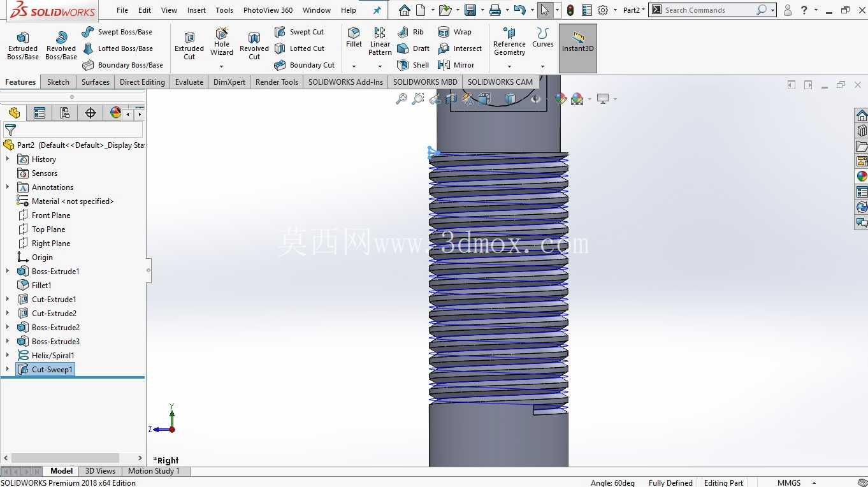The height and width of the screenshot is (487, 868).
Task: Open the Appearances task pane tab
Action: coord(862,177)
